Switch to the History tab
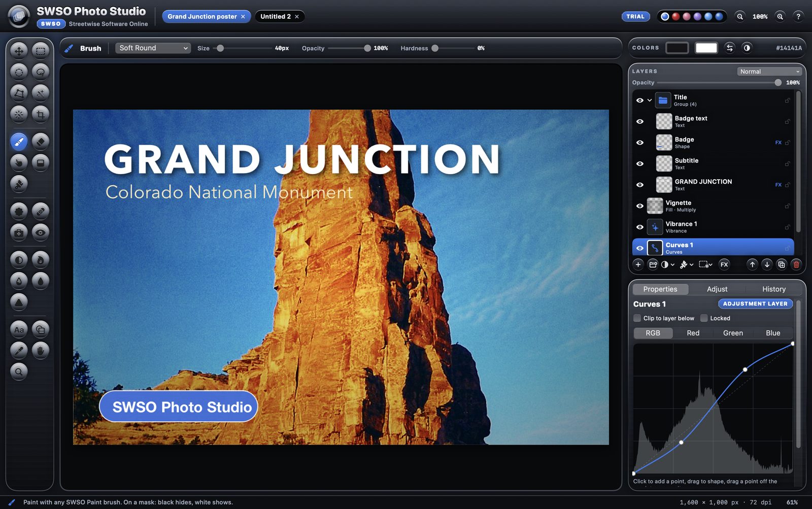 [x=774, y=289]
